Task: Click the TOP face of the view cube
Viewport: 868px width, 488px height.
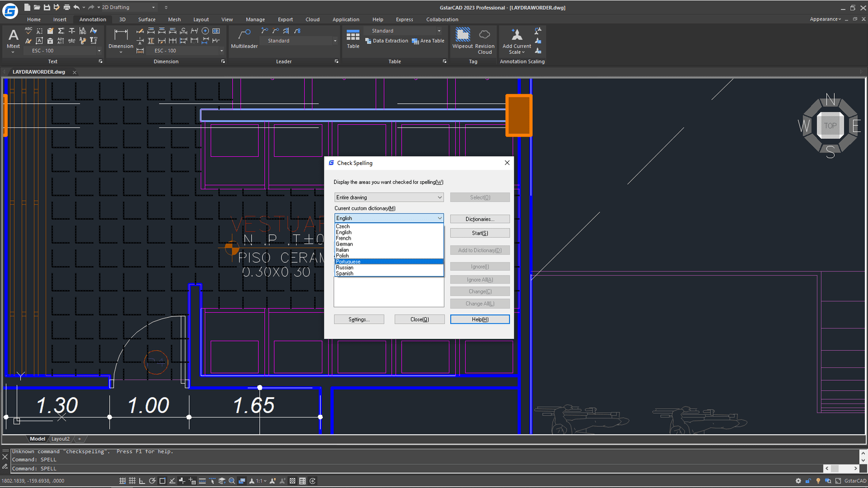Action: pos(830,126)
